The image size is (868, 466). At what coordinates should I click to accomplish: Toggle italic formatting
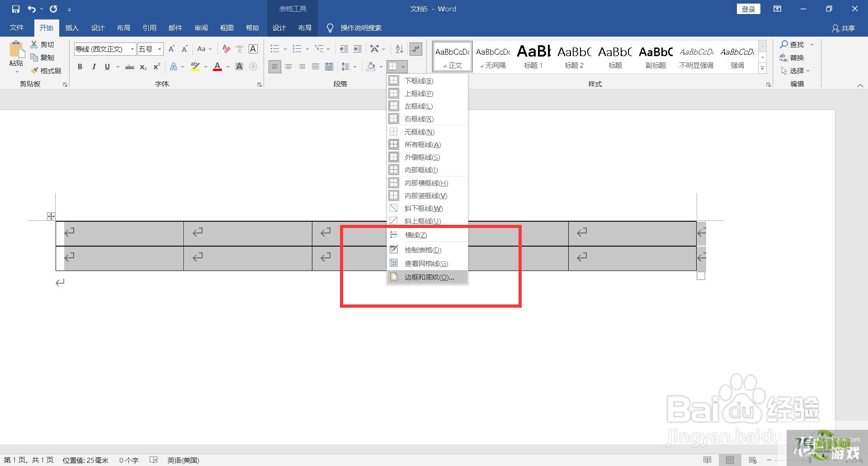click(x=94, y=67)
